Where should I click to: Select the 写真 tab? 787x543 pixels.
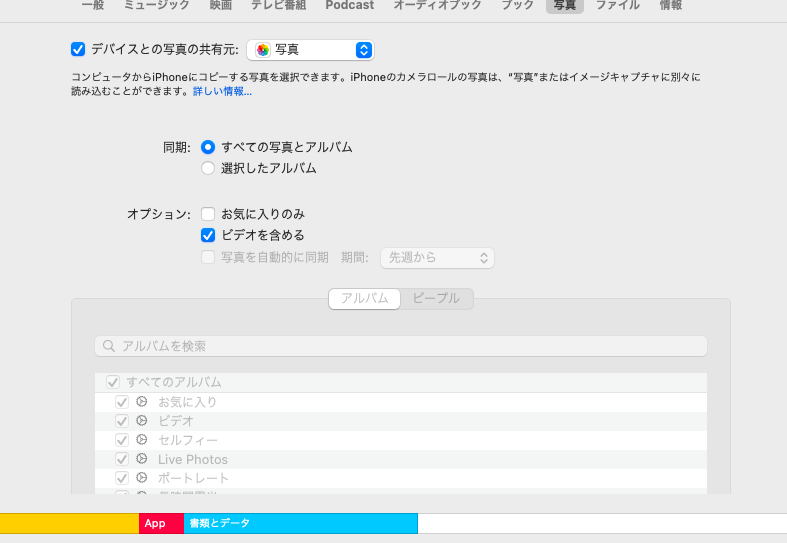tap(565, 6)
